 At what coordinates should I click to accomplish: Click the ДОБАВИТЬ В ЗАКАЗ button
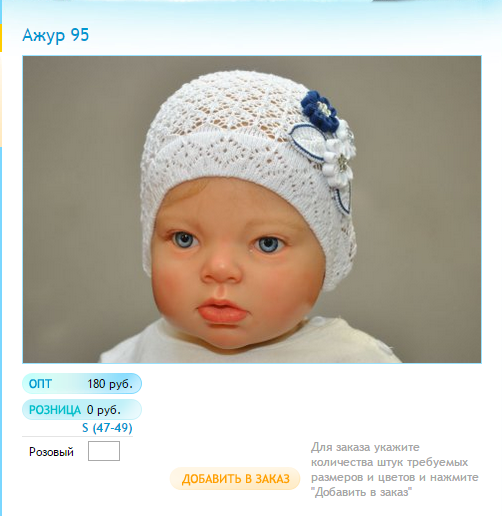[x=235, y=479]
